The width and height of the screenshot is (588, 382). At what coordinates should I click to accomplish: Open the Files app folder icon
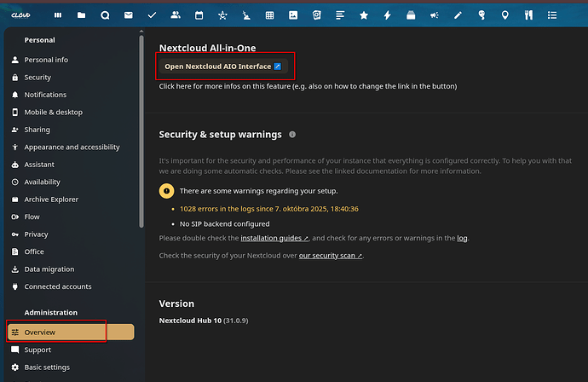pyautogui.click(x=81, y=15)
